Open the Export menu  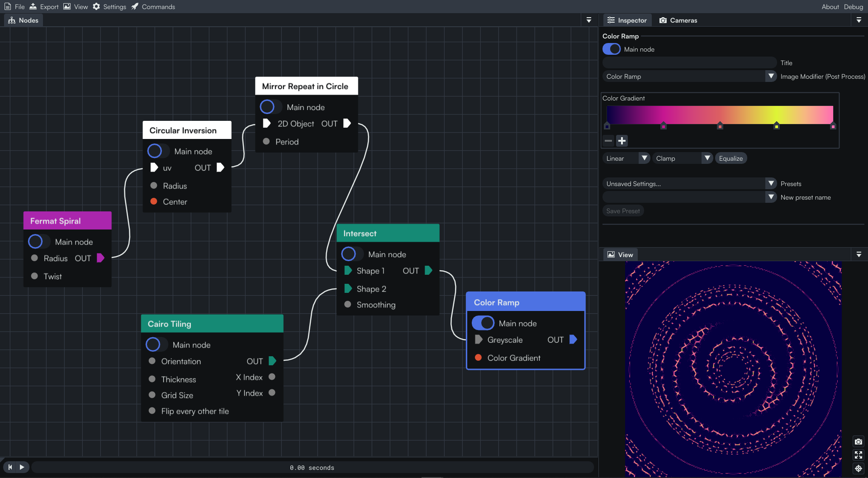point(44,6)
